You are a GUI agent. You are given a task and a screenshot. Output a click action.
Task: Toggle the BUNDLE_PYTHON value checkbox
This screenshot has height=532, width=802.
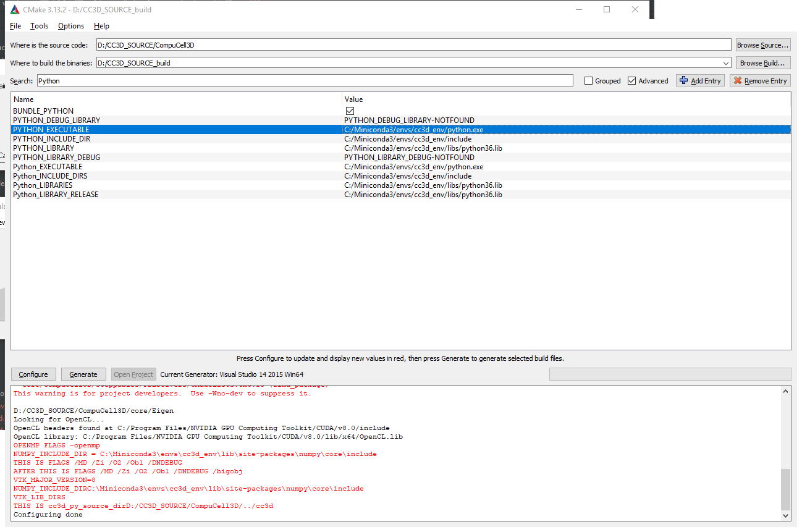350,111
